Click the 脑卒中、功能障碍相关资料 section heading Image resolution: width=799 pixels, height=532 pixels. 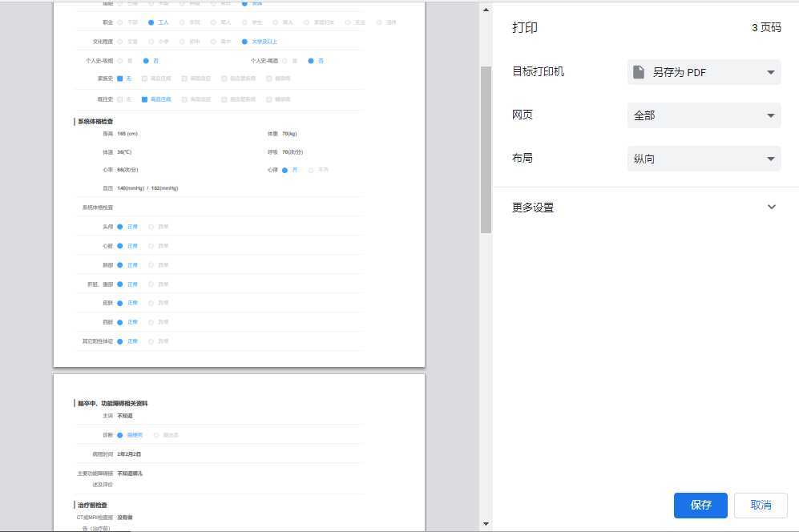(113, 403)
